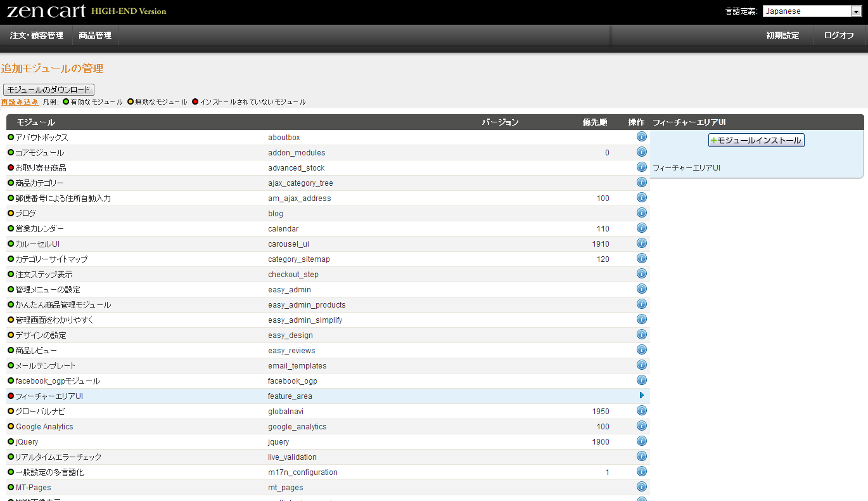Screen dimensions: 868x501
Task: Click the モジュールインストール button
Action: (756, 140)
